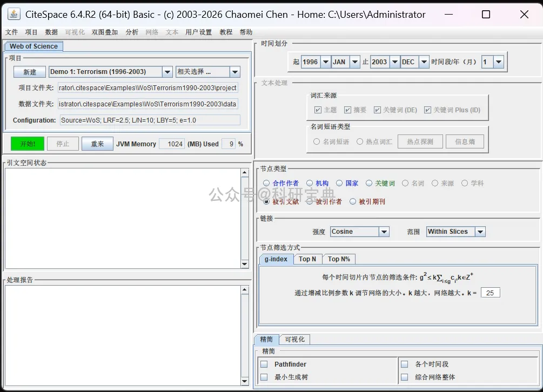Screen dimensions: 543x392
Task: Click the 数据文件夹 path field
Action: pyautogui.click(x=148, y=104)
